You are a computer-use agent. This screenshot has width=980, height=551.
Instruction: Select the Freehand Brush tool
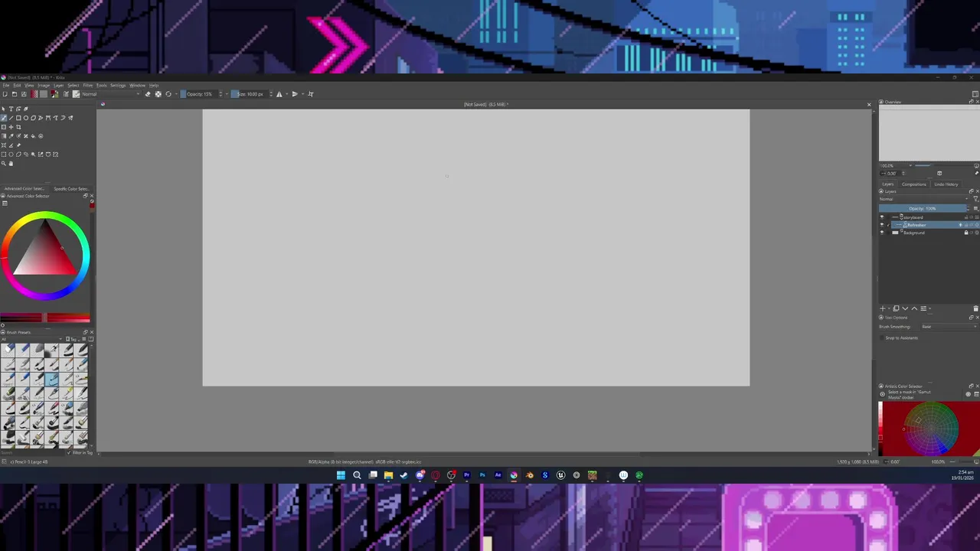coord(4,118)
